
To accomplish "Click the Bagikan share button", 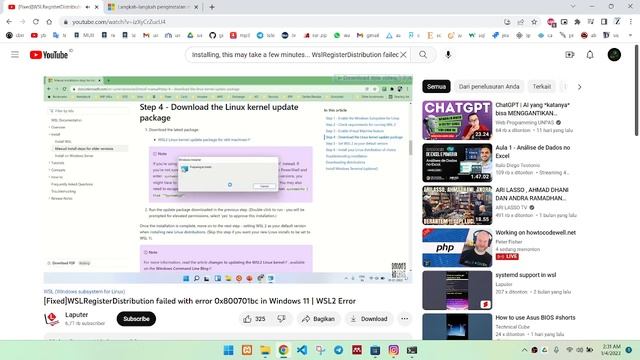I will click(318, 319).
